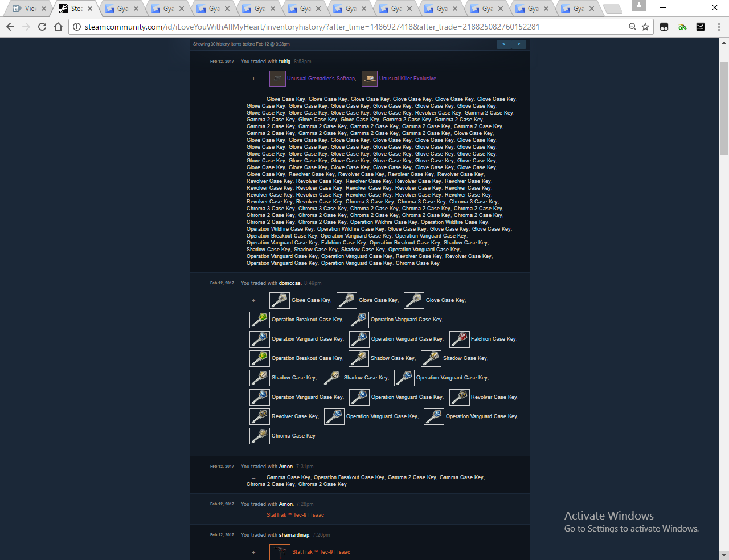Click the Unusual Grenadier's Softcap item icon

point(277,79)
